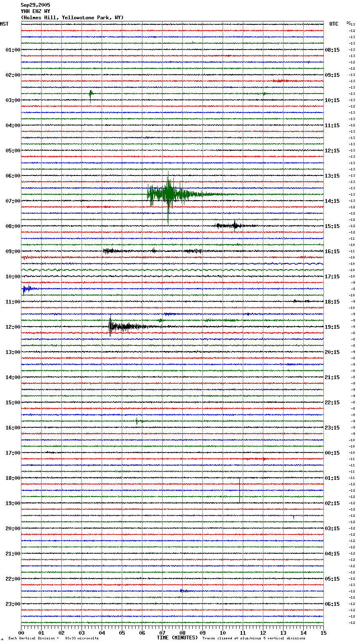
Task: Click the small green spike on the 15:45 trace
Action: pyautogui.click(x=137, y=421)
